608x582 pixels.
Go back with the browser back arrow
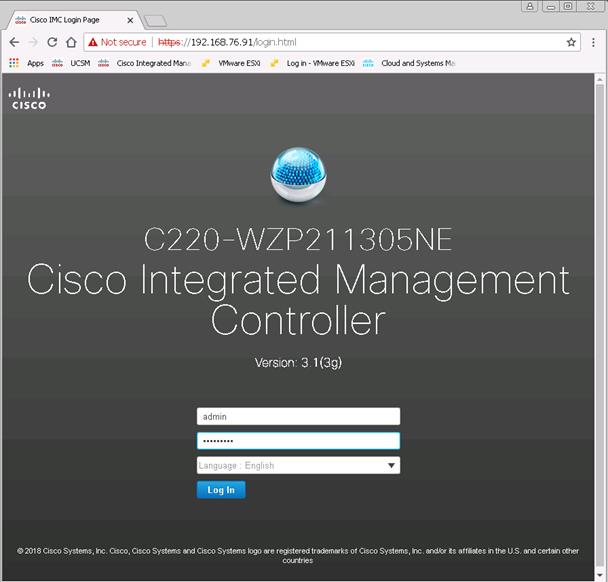(14, 42)
